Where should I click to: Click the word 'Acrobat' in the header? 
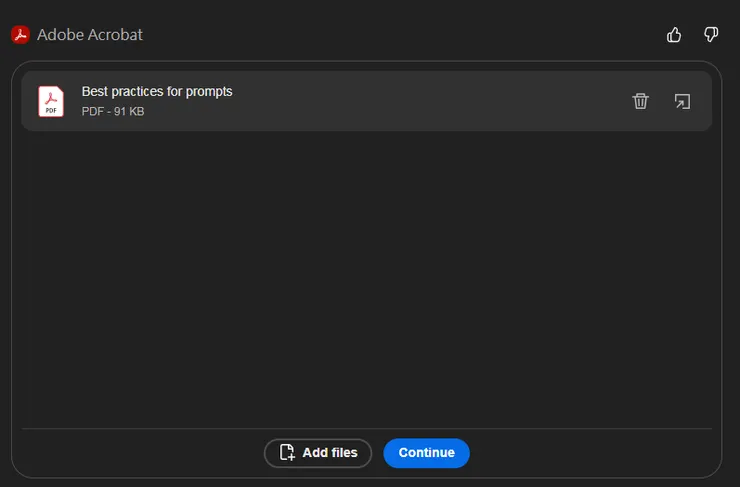(x=114, y=35)
